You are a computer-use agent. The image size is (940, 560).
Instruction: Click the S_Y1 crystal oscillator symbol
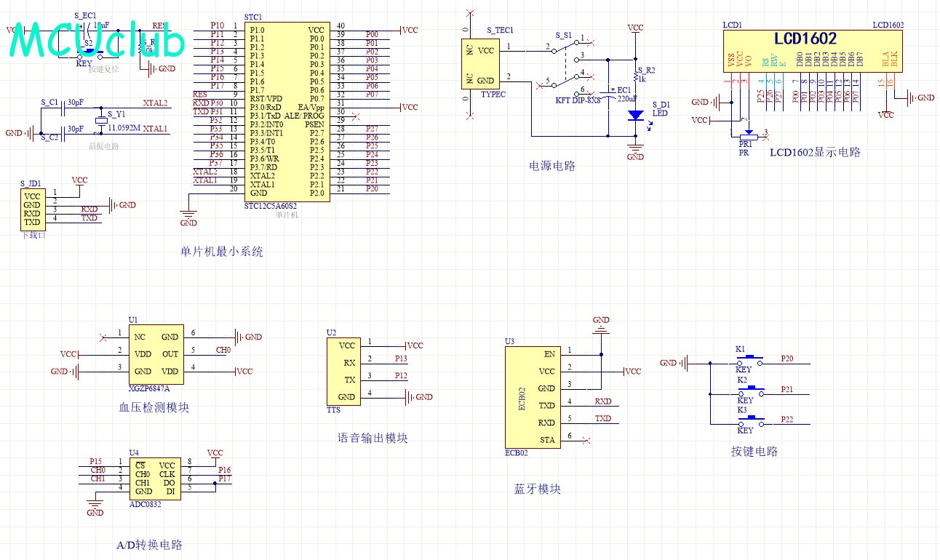[101, 121]
